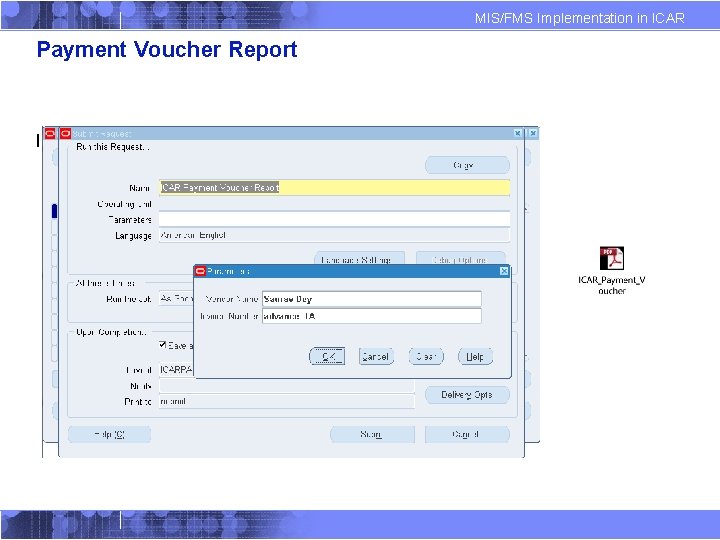Click the Invoice Number input field
The width and height of the screenshot is (720, 540).
click(x=371, y=316)
